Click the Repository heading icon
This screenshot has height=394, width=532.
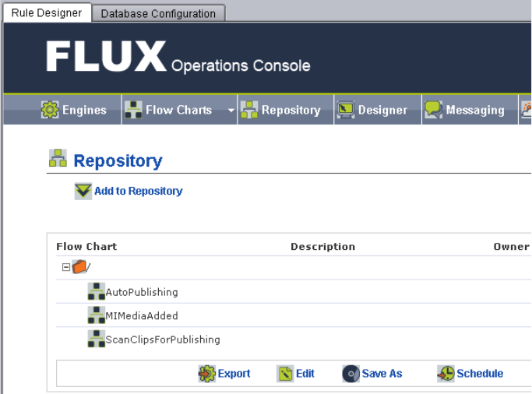[58, 158]
